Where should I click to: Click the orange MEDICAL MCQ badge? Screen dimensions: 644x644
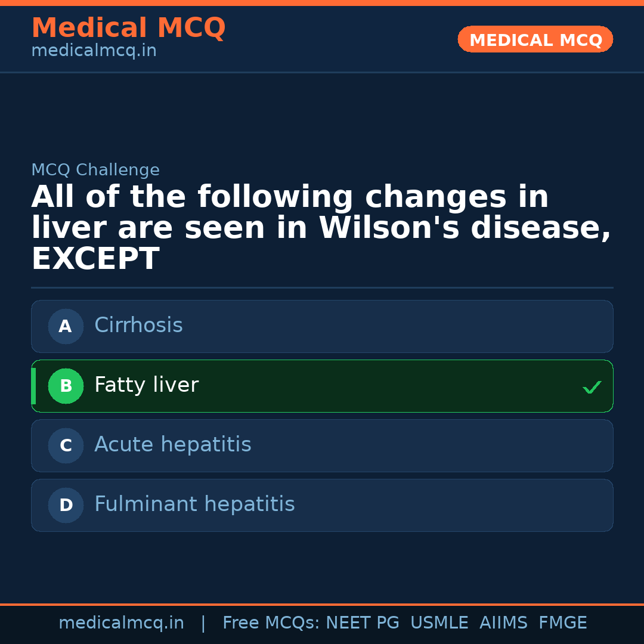(535, 39)
